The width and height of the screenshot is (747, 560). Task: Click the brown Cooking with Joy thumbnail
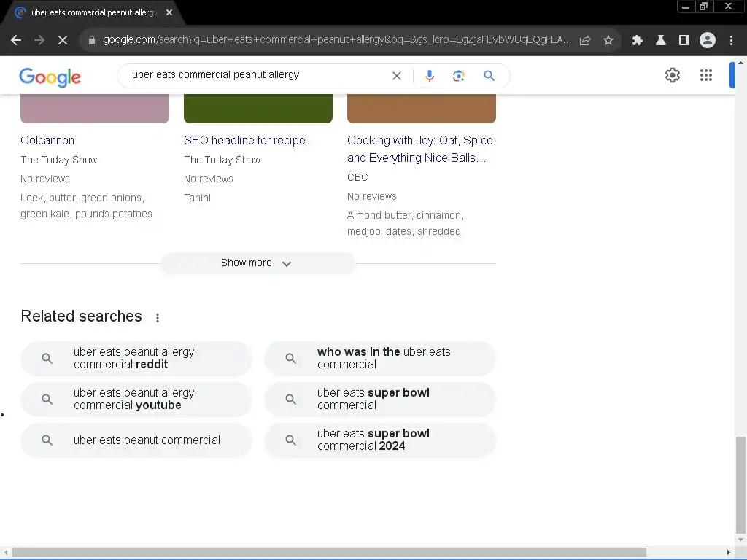(x=422, y=109)
